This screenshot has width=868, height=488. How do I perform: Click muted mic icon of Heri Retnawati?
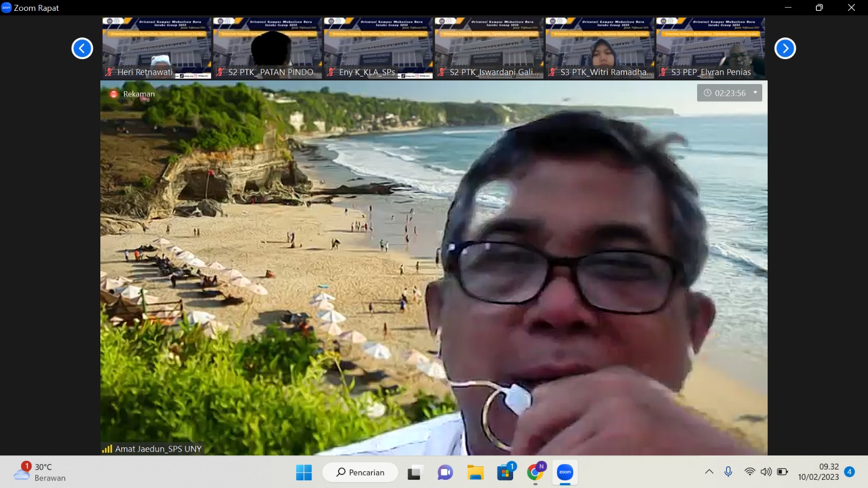[x=110, y=72]
